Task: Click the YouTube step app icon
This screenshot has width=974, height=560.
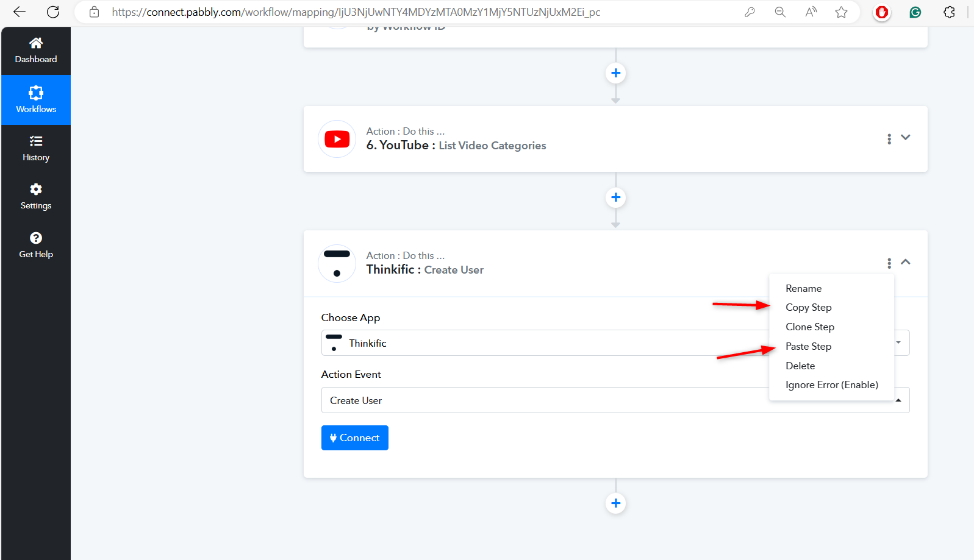Action: (x=337, y=139)
